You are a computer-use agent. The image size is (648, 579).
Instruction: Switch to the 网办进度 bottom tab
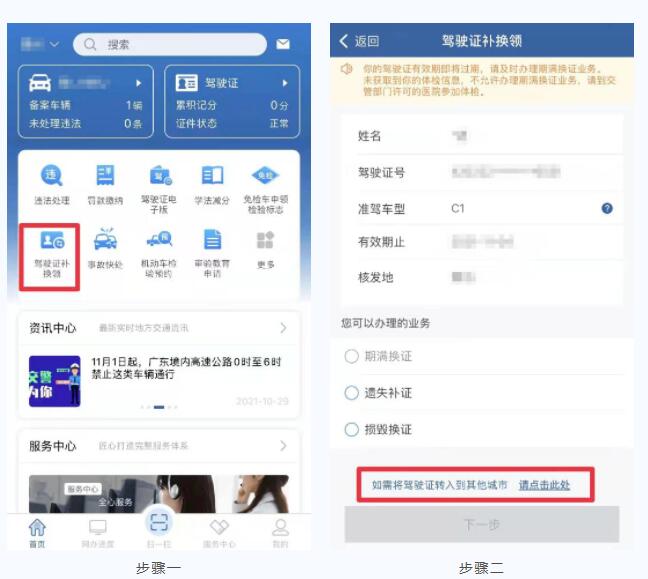click(x=97, y=532)
